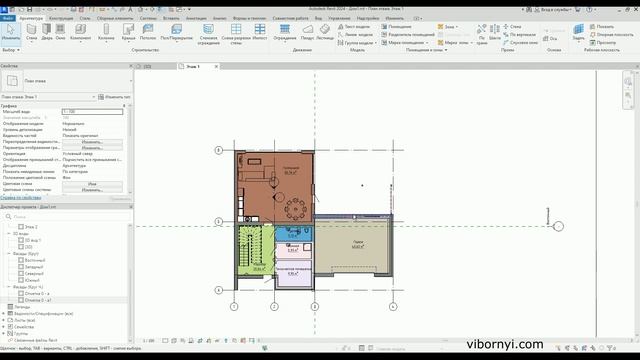Click the Шахта (Shaft) tool
The width and height of the screenshot is (640, 360).
point(495,32)
